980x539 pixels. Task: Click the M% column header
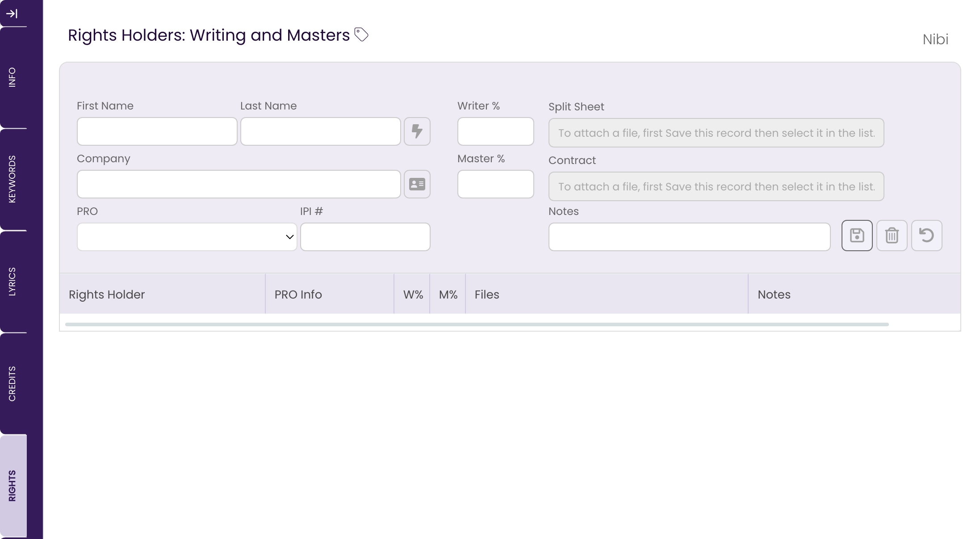(x=448, y=294)
